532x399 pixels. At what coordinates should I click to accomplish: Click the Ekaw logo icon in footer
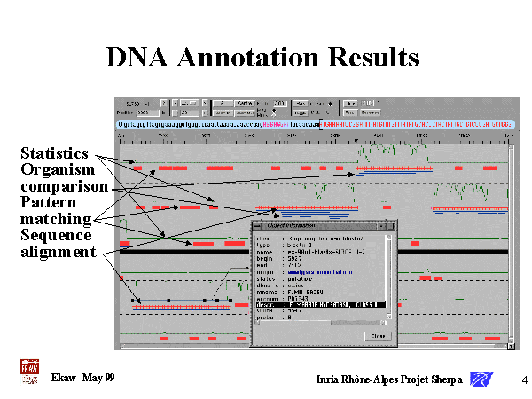coord(28,372)
